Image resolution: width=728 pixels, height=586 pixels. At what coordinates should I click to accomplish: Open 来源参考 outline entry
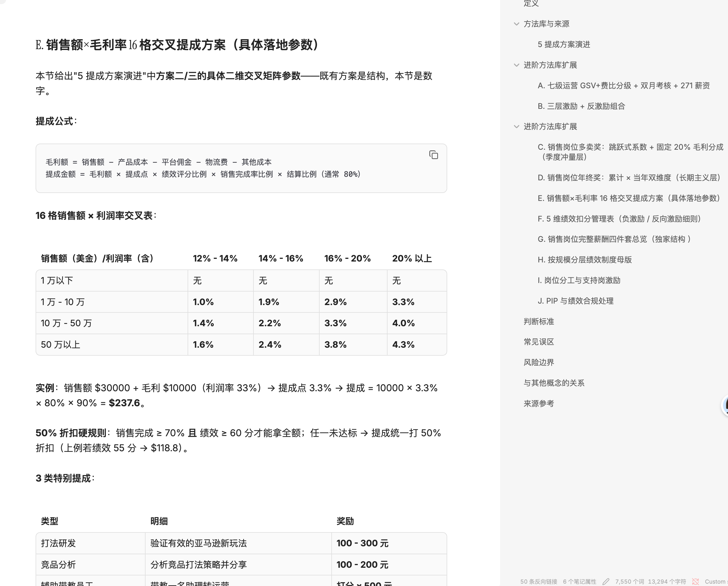(539, 404)
